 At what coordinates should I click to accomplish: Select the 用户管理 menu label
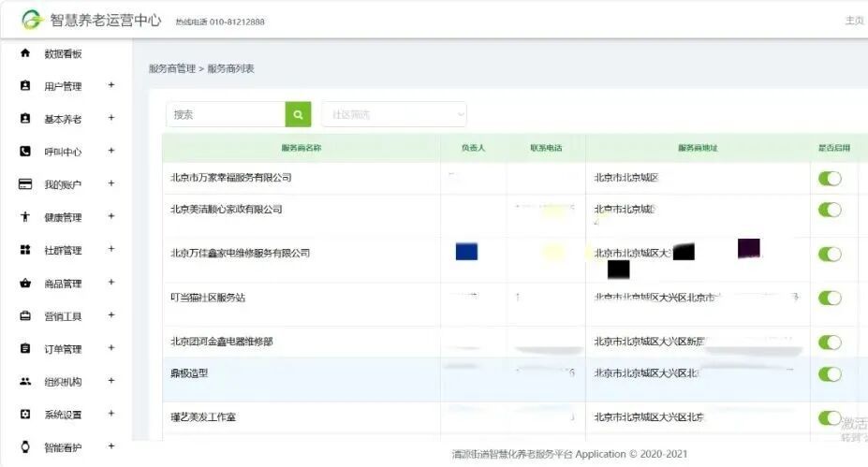coord(63,86)
